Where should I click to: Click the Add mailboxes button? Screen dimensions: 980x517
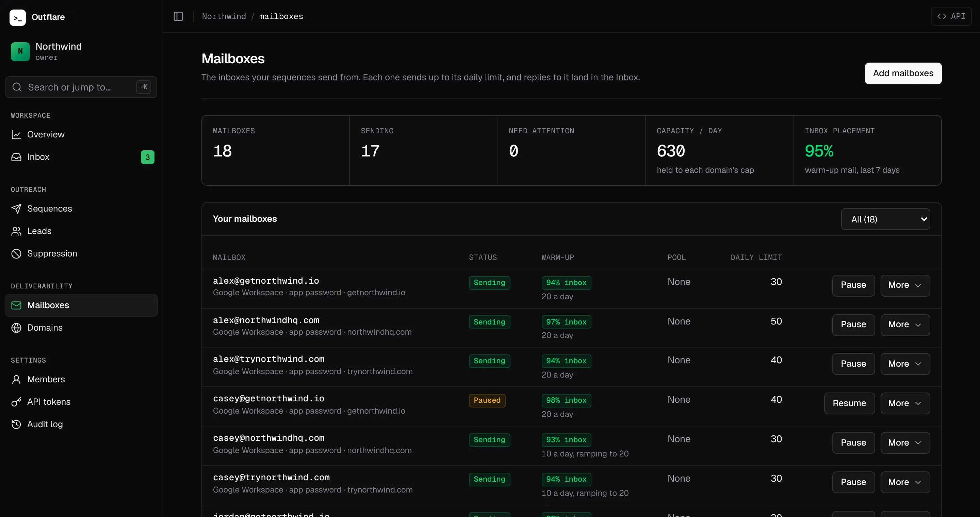[x=903, y=73]
